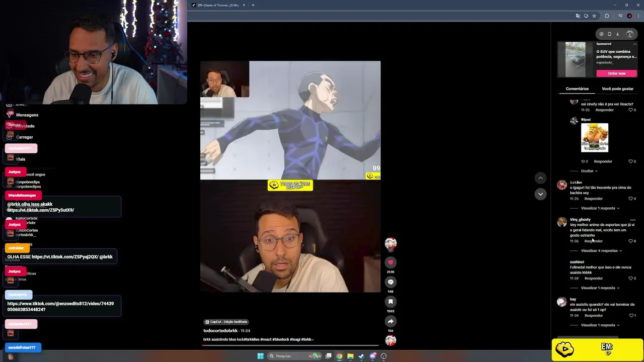Switch to the Você pode gostar tab
Screen dimensions: 644x362
point(617,89)
